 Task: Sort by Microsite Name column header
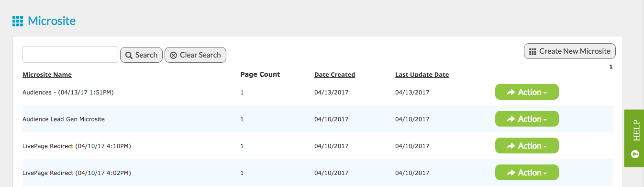point(47,75)
